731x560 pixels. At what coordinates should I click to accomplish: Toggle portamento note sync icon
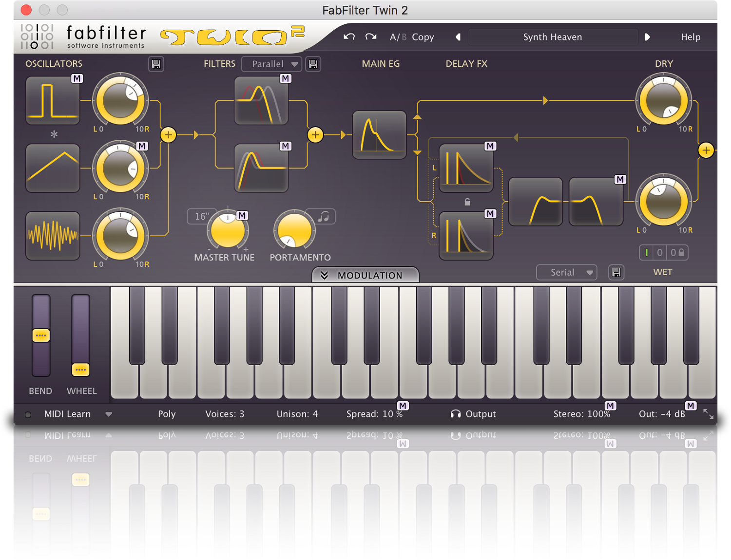pyautogui.click(x=324, y=216)
